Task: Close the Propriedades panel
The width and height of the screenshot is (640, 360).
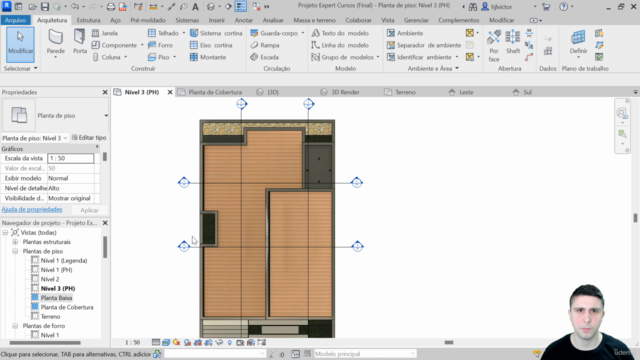Action: [105, 92]
